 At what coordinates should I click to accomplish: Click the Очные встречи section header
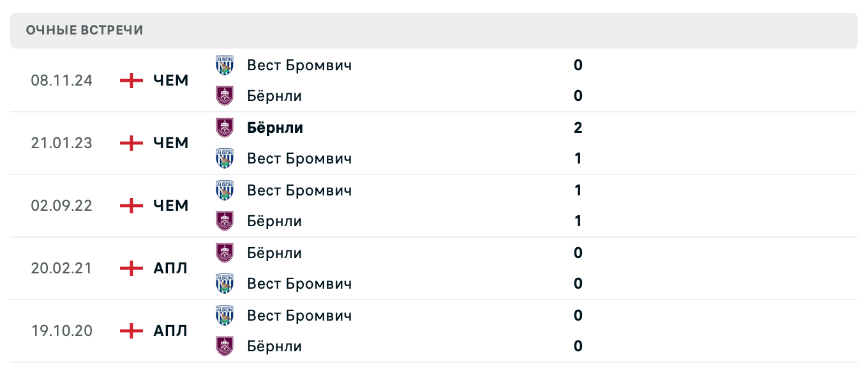tap(84, 31)
